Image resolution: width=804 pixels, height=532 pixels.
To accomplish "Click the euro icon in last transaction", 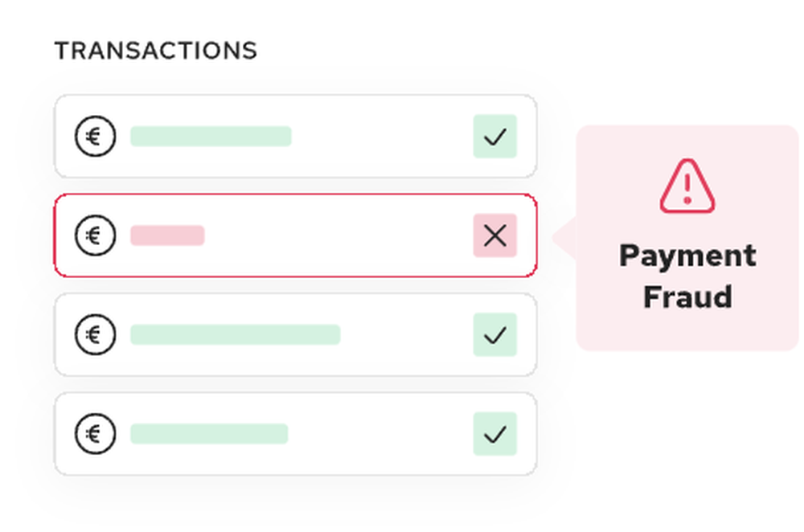I will coord(95,434).
